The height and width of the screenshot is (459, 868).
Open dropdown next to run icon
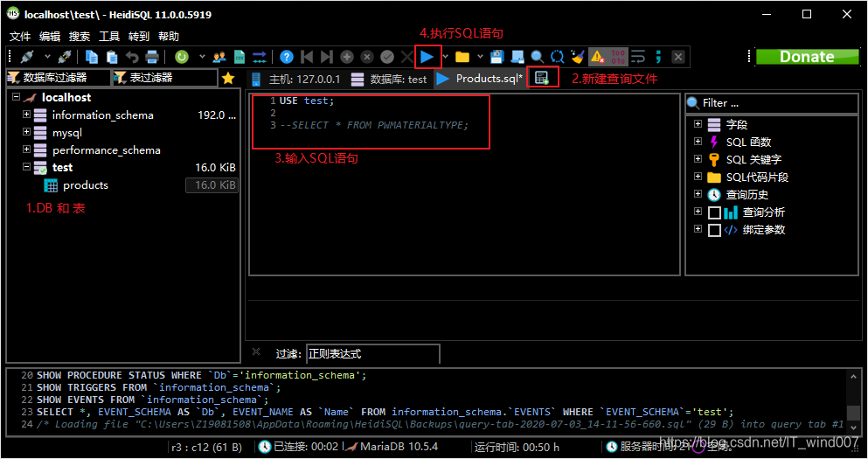pyautogui.click(x=445, y=57)
